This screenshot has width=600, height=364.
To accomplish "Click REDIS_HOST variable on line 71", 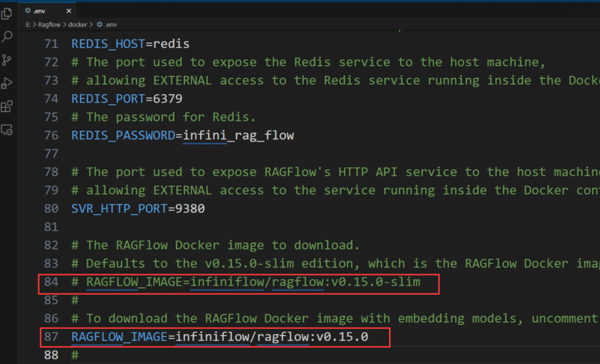I will pyautogui.click(x=108, y=44).
